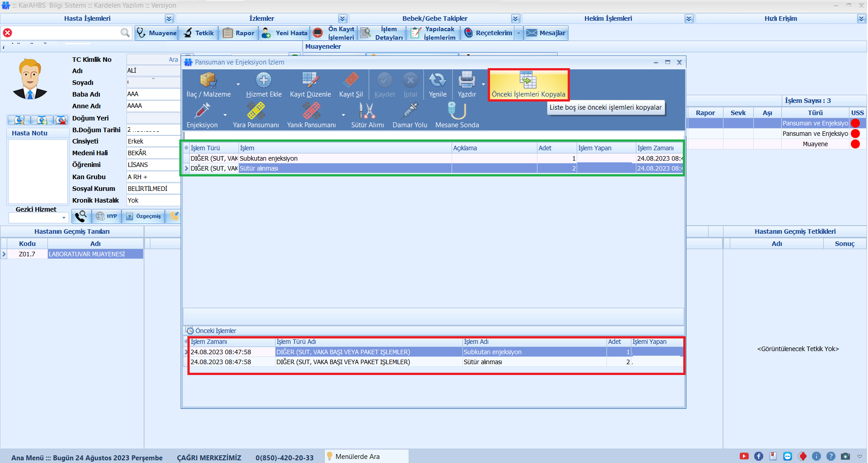
Task: Select the Sütür alınması row in top grid
Action: [x=433, y=168]
